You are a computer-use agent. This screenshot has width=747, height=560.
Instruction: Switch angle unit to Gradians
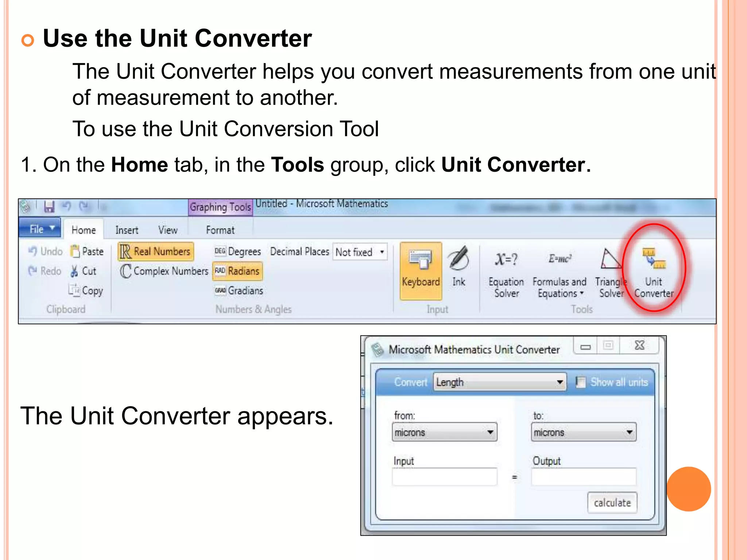(x=239, y=291)
